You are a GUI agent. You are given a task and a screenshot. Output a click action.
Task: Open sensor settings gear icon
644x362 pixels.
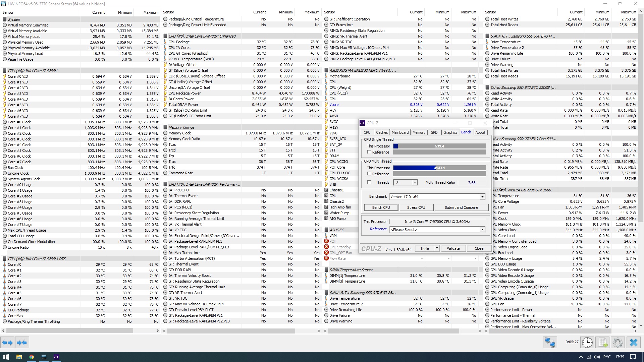click(x=618, y=343)
